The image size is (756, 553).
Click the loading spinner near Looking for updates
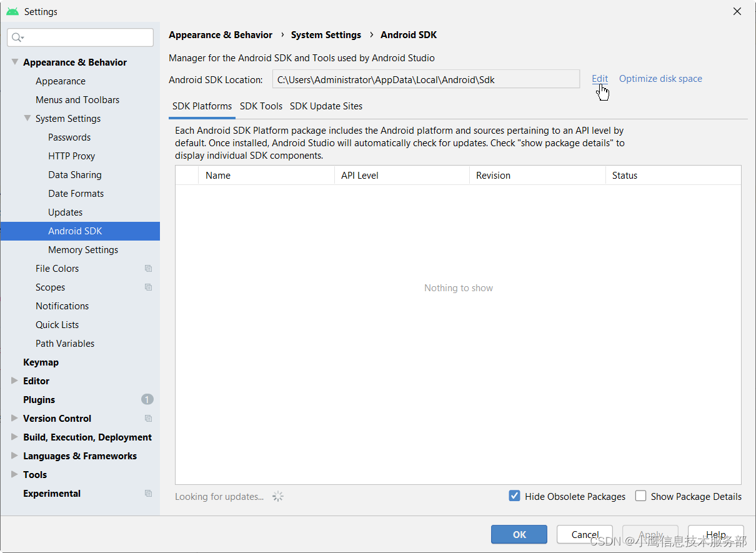279,497
